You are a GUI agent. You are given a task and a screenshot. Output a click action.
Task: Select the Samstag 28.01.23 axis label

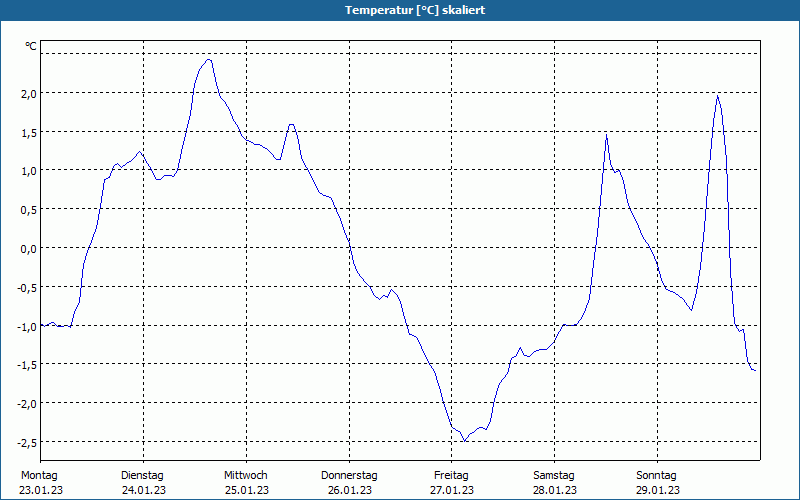pos(555,483)
